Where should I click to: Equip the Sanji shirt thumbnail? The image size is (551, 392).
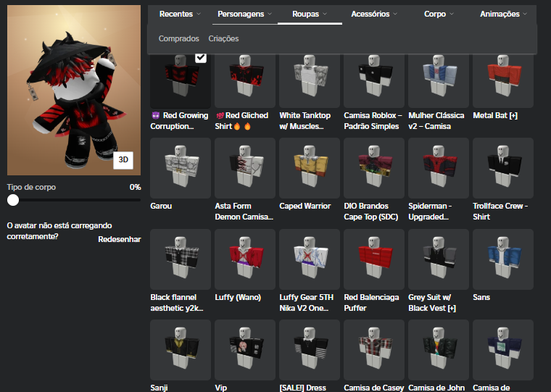pos(181,350)
